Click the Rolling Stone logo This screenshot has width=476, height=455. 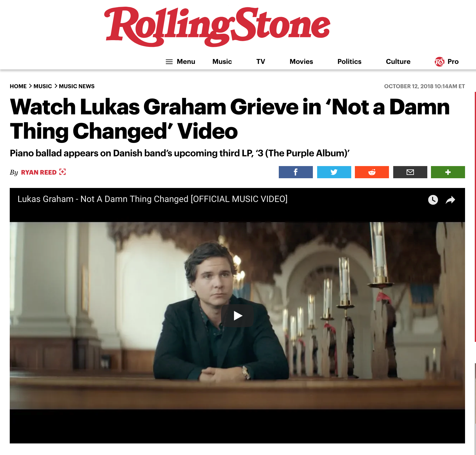click(x=217, y=27)
